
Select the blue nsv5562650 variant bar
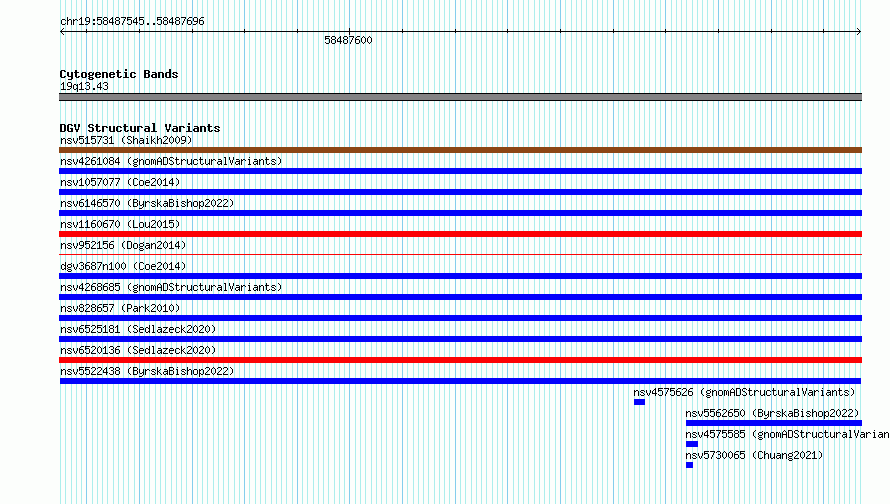(774, 423)
